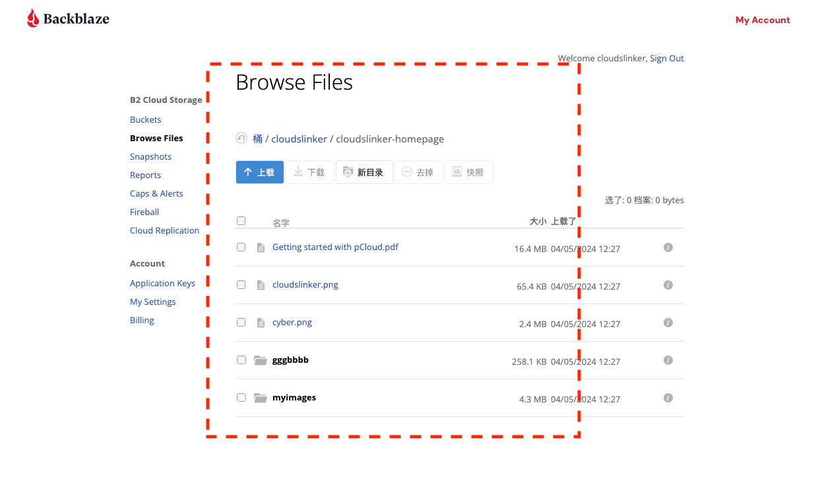814x504 pixels.
Task: Click the blue 上載 upload button
Action: [260, 172]
